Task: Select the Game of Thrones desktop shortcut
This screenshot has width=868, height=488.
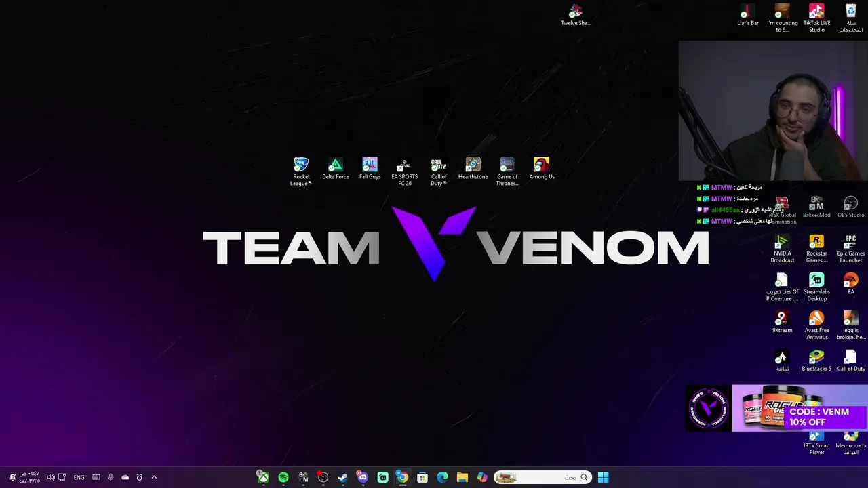Action: click(507, 171)
